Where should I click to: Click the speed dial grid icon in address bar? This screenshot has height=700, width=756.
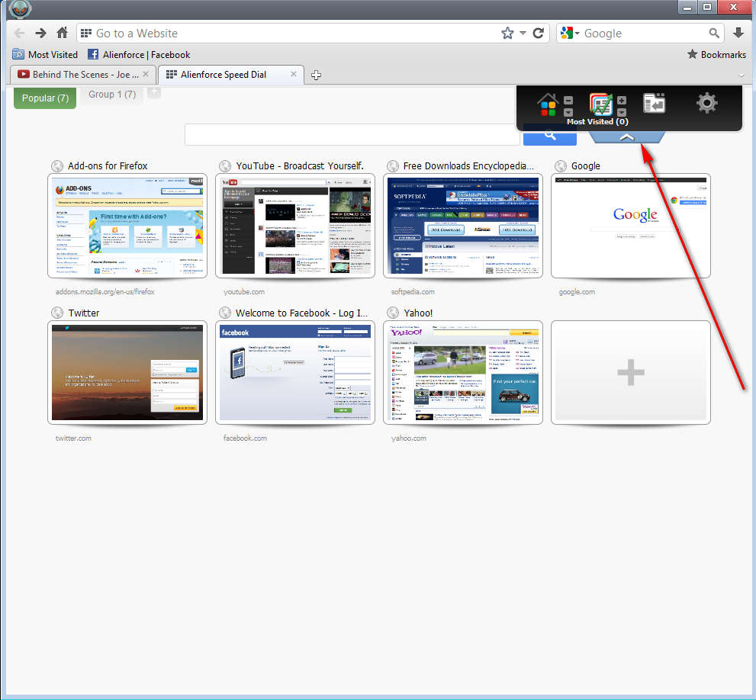(x=86, y=34)
